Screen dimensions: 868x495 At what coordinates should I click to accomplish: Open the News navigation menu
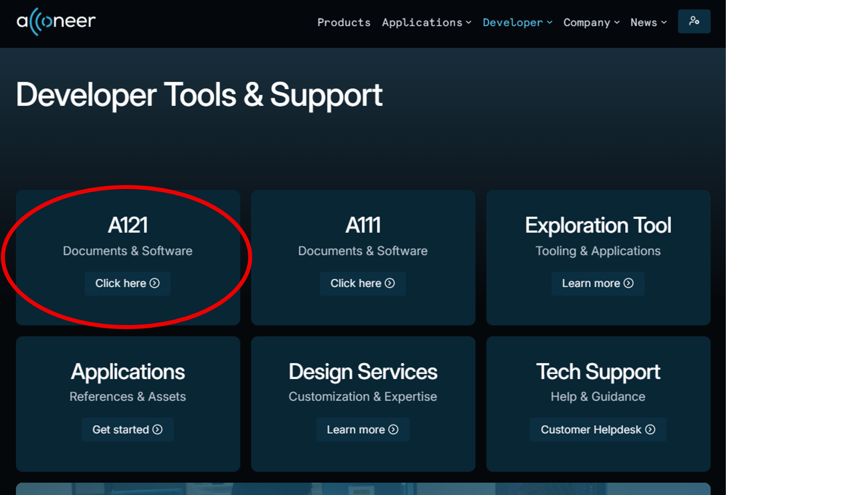click(x=648, y=22)
